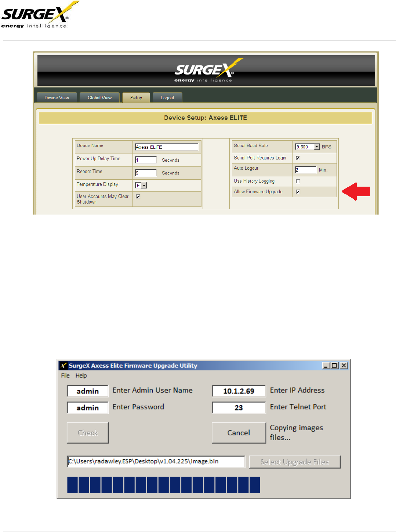Image resolution: width=396 pixels, height=532 pixels.
Task: Select the Setup tab
Action: click(136, 97)
